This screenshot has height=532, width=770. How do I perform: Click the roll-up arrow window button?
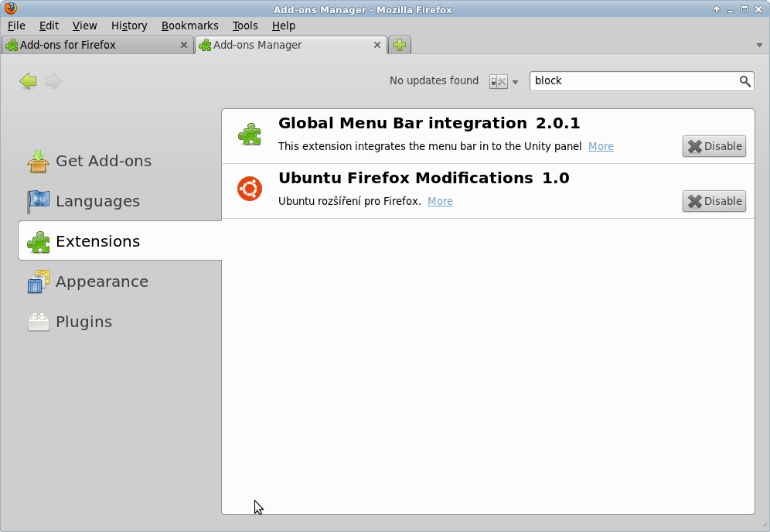717,9
